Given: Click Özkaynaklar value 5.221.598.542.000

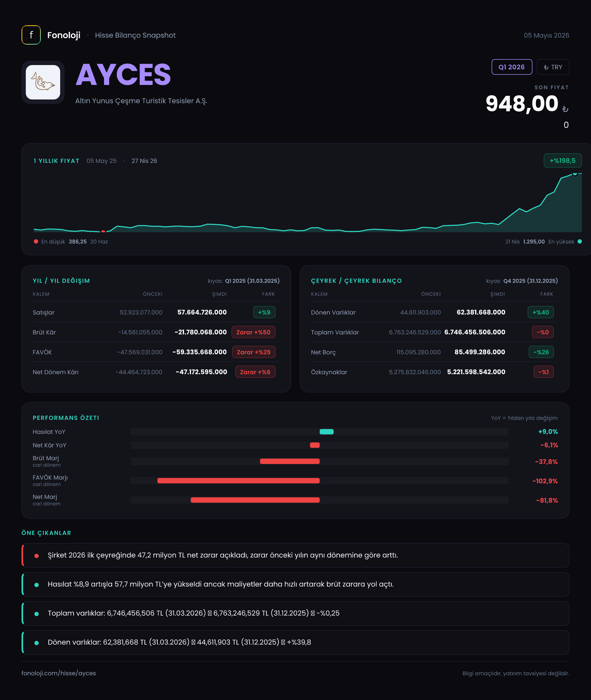Looking at the screenshot, I should pyautogui.click(x=476, y=372).
